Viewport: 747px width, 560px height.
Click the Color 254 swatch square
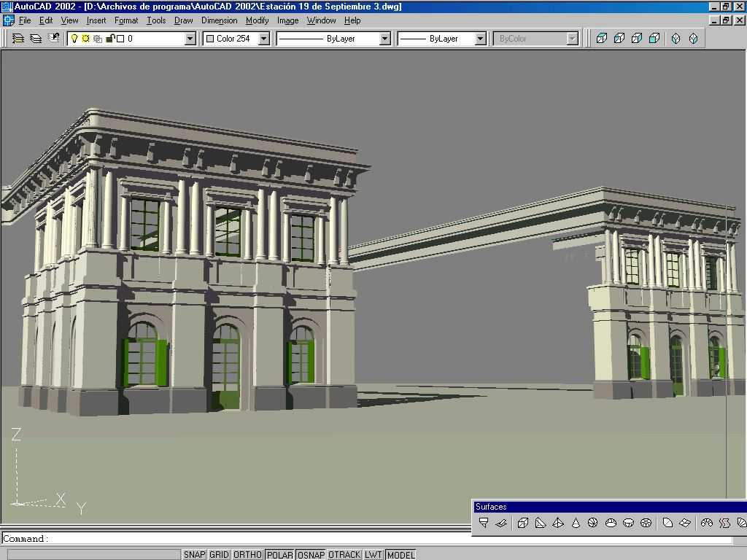click(x=210, y=39)
